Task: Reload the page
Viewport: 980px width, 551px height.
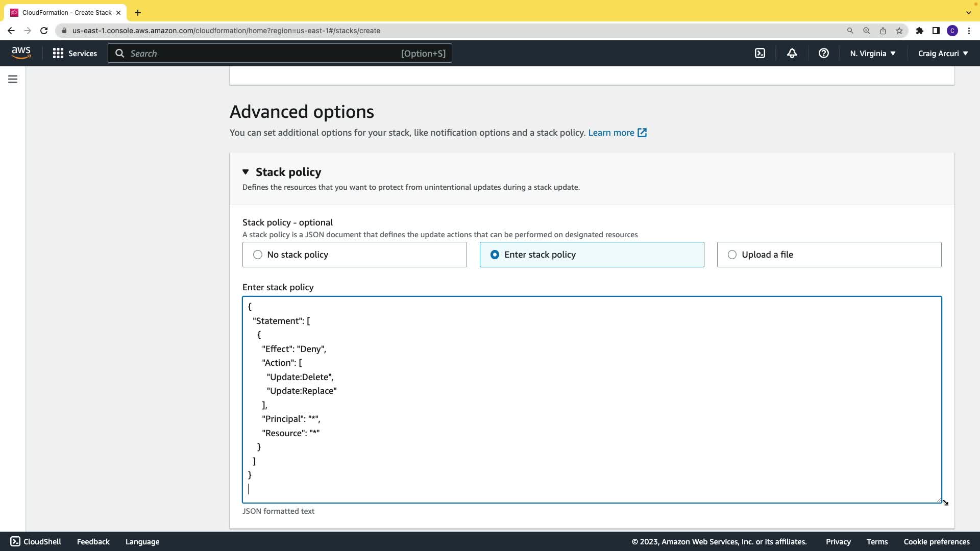Action: [x=44, y=31]
